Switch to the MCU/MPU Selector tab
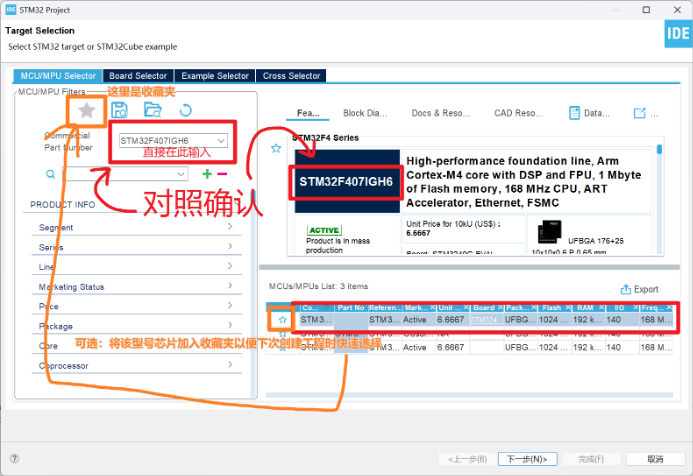This screenshot has width=693, height=476. point(58,76)
